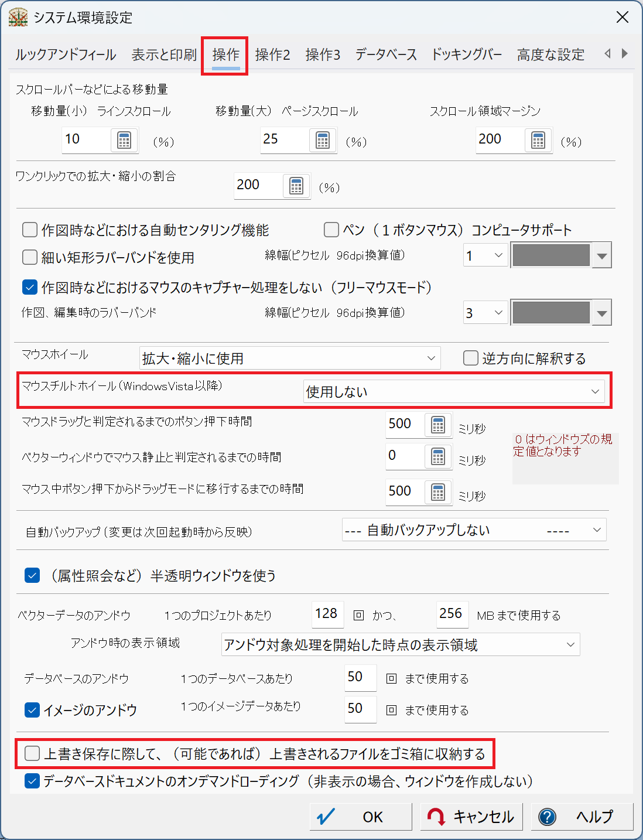This screenshot has height=840, width=643.
Task: Open calculator for one-click zoom ratio
Action: click(296, 186)
